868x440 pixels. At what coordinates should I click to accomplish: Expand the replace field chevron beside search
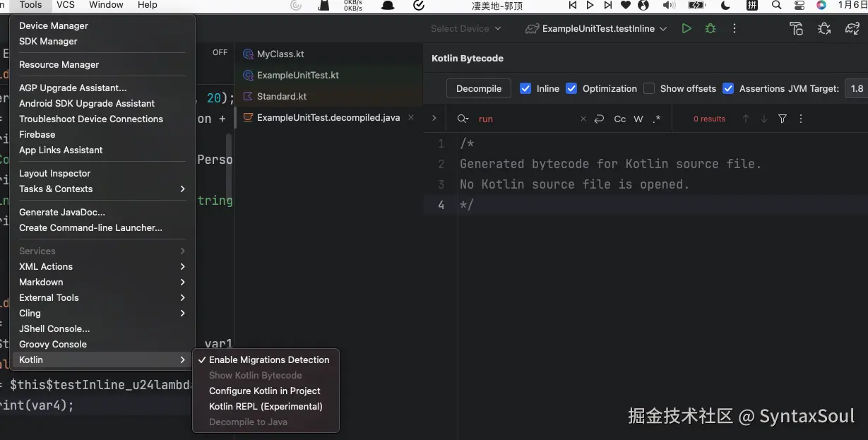(x=434, y=119)
